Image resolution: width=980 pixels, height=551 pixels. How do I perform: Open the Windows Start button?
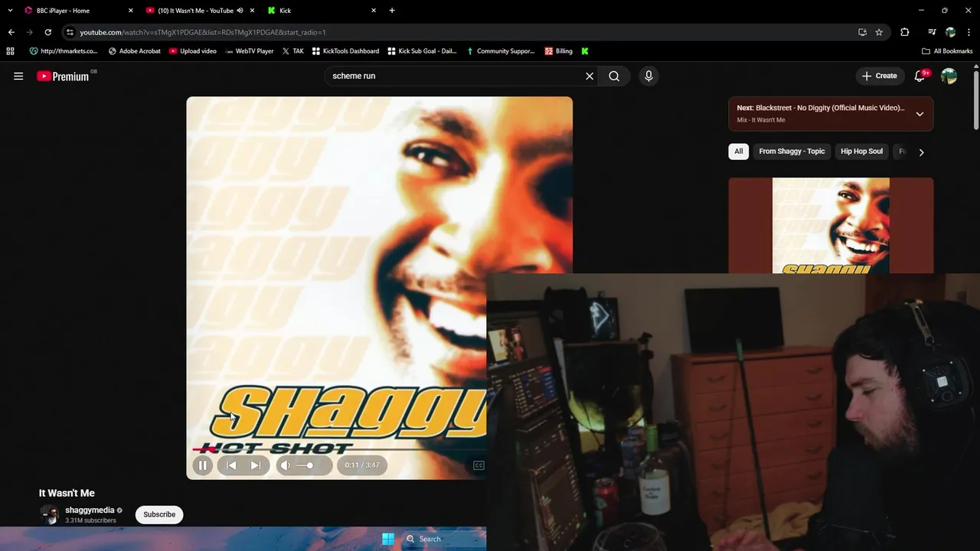tap(388, 539)
